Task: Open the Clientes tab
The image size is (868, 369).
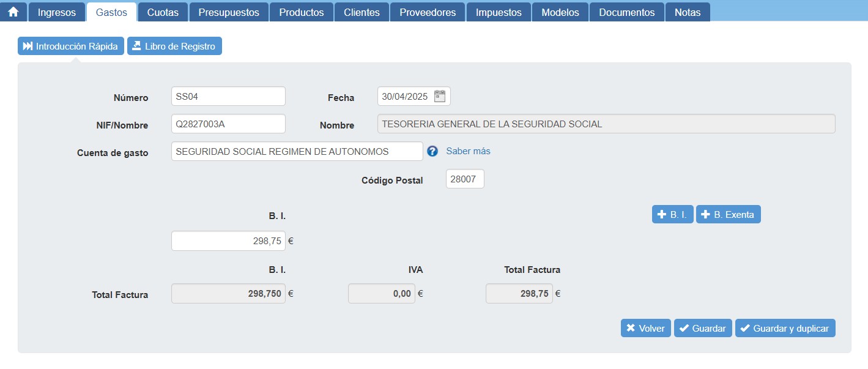Action: click(x=362, y=12)
